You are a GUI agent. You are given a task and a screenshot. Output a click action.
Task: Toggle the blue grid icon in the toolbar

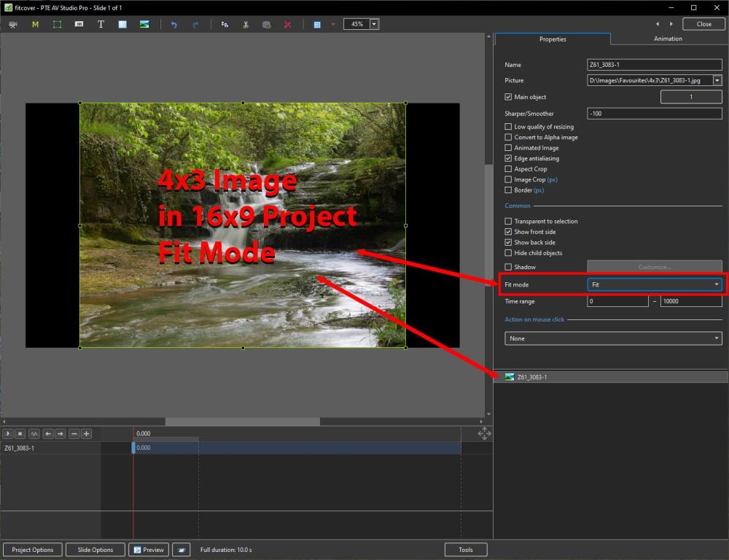[x=317, y=24]
